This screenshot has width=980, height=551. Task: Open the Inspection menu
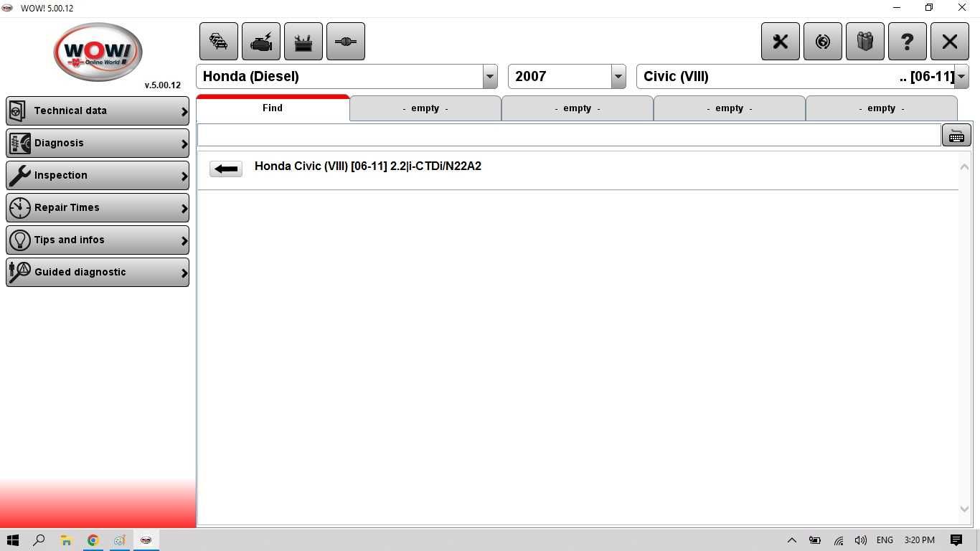pyautogui.click(x=98, y=176)
